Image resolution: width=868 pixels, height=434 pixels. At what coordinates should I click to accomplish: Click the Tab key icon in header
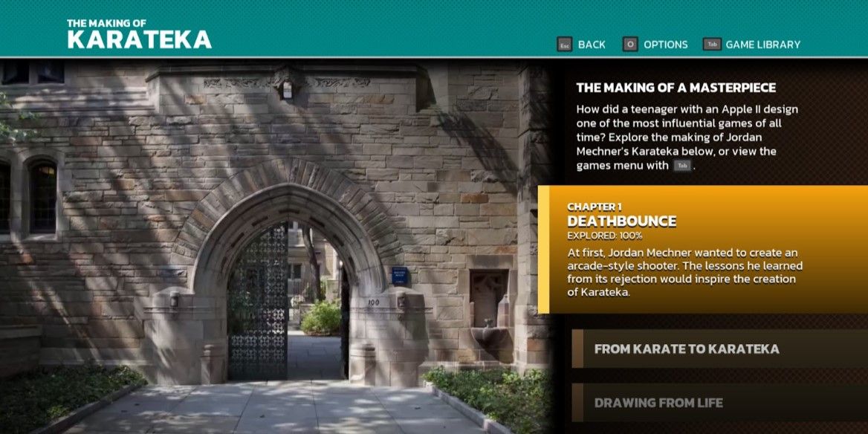[712, 45]
